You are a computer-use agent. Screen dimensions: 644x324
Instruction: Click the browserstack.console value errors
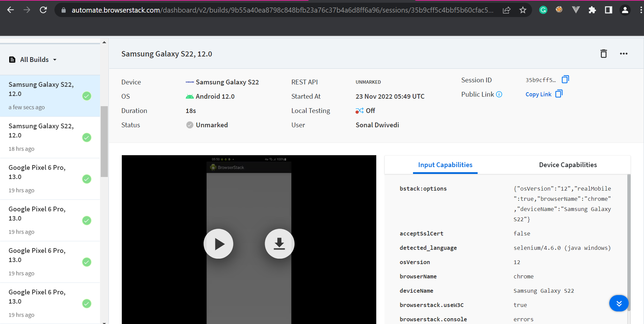(x=524, y=319)
